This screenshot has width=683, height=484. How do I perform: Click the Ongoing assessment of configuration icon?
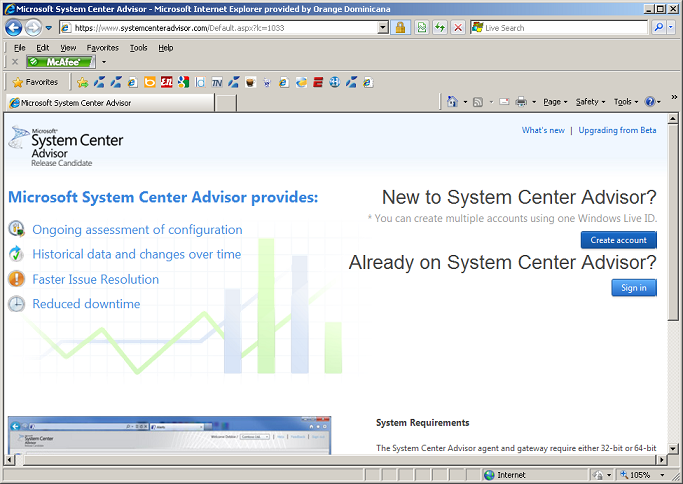point(17,229)
